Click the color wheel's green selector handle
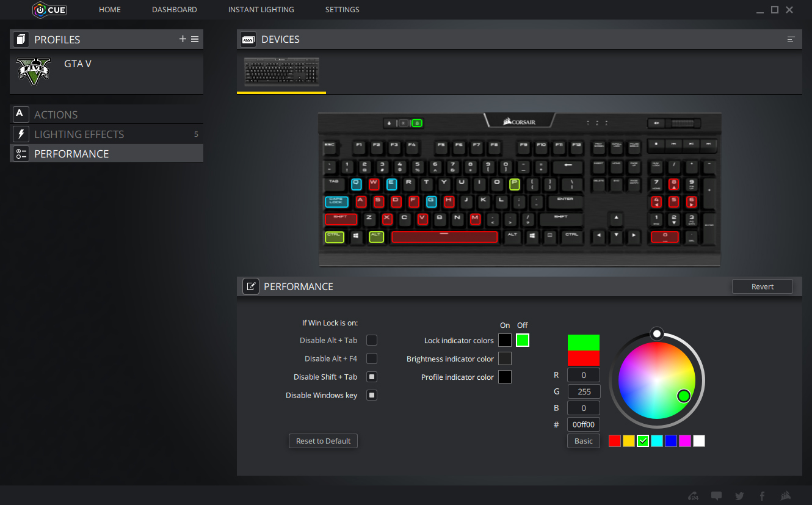The height and width of the screenshot is (505, 812). pyautogui.click(x=684, y=396)
